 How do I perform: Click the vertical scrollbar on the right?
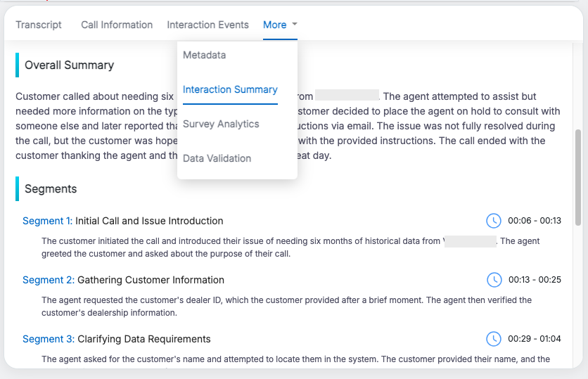coord(578,177)
